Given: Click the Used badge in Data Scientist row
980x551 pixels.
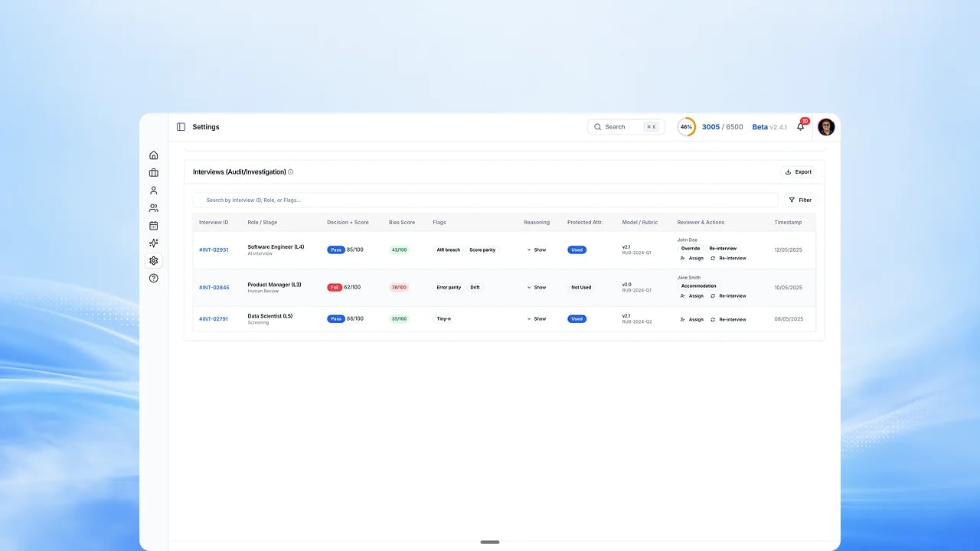Looking at the screenshot, I should click(x=577, y=319).
